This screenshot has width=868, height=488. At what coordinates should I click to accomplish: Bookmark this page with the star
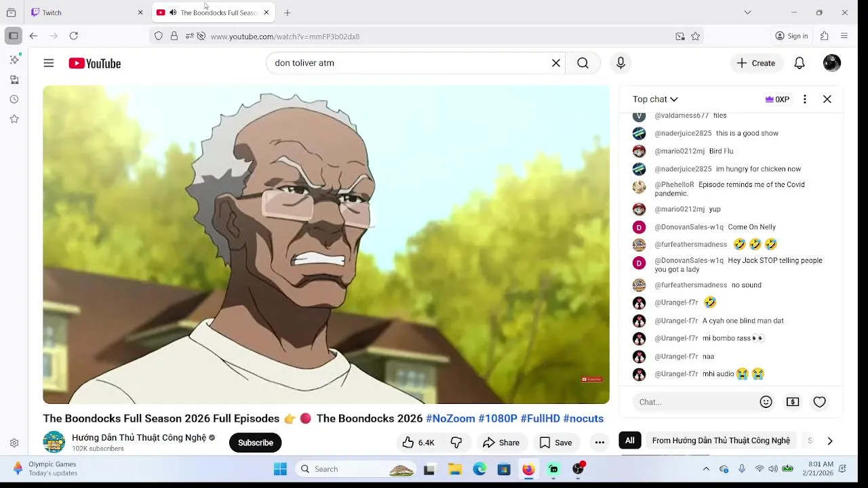[695, 36]
